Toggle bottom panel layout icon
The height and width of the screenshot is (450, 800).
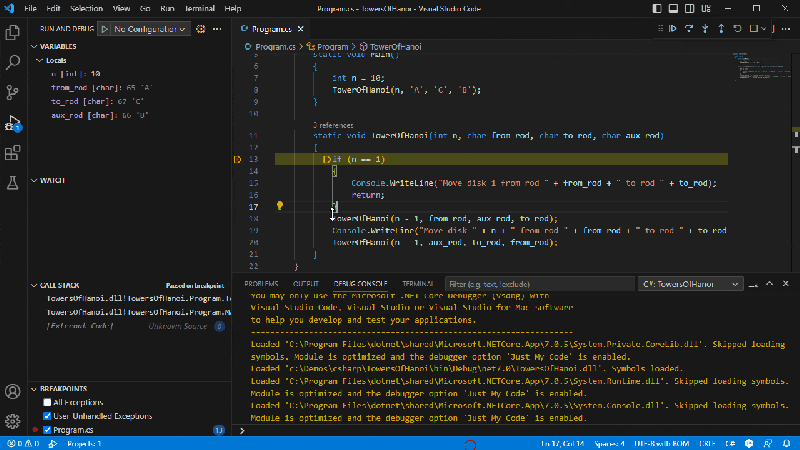(x=673, y=9)
